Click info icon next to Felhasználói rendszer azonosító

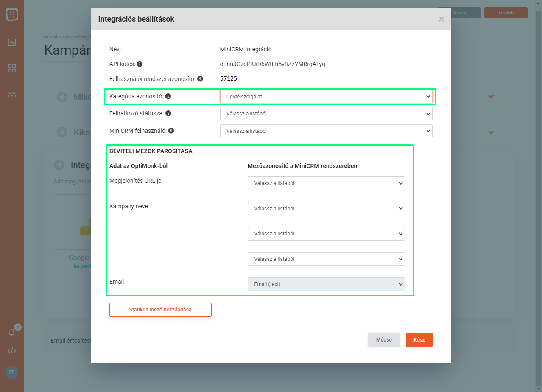pyautogui.click(x=200, y=78)
